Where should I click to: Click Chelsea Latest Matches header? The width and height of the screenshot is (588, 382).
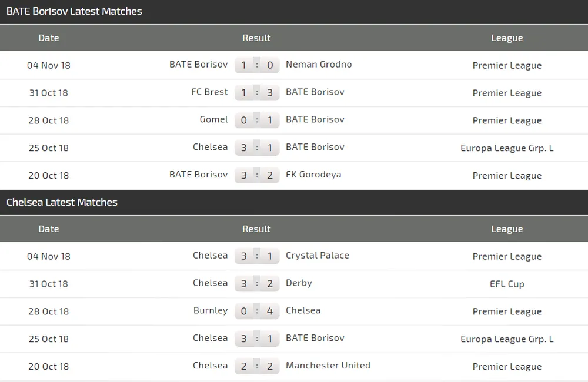tap(62, 202)
